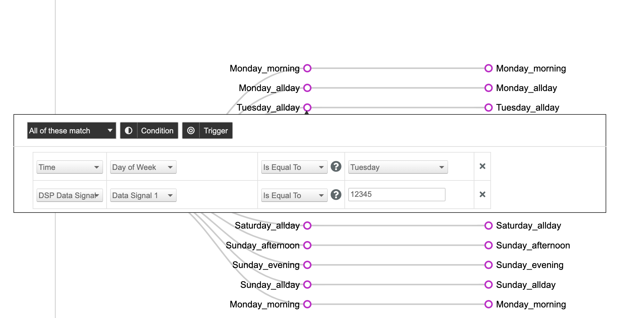Image resolution: width=644 pixels, height=318 pixels.
Task: Open Is Equal To dropdown for Data Signal
Action: (294, 195)
